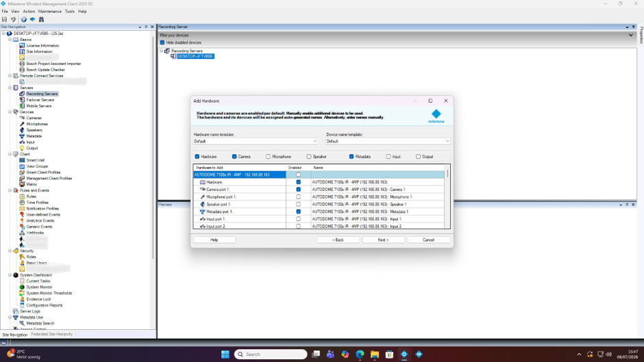644x362 pixels.
Task: Click the Speakers icon in navigation
Action: point(22,130)
